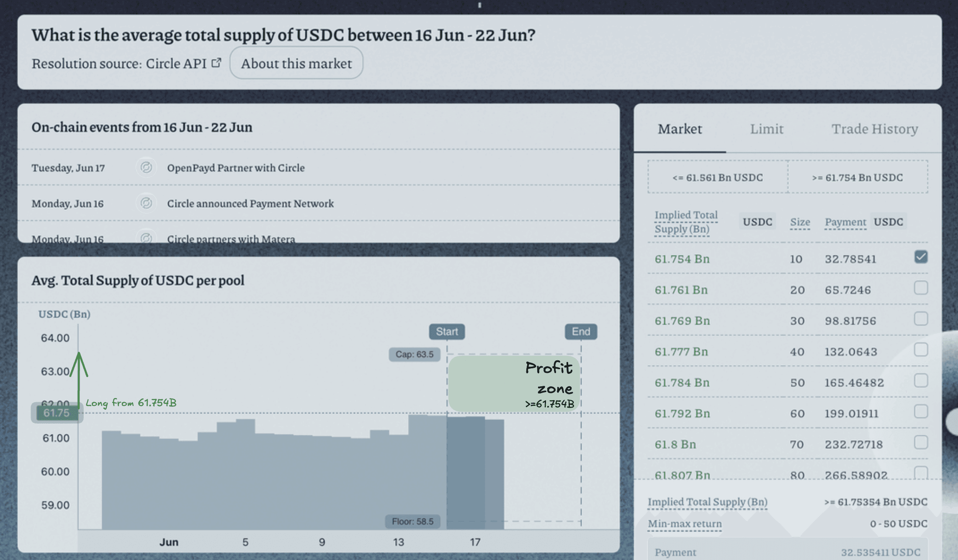Select the >= 61.754 Bn USDC option
958x560 pixels.
click(x=858, y=177)
